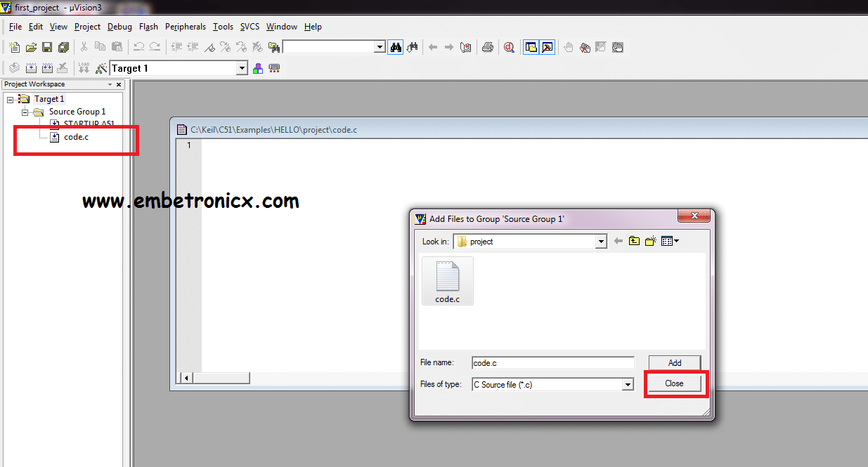The width and height of the screenshot is (868, 467).
Task: Open the Files of type dropdown
Action: (x=628, y=385)
